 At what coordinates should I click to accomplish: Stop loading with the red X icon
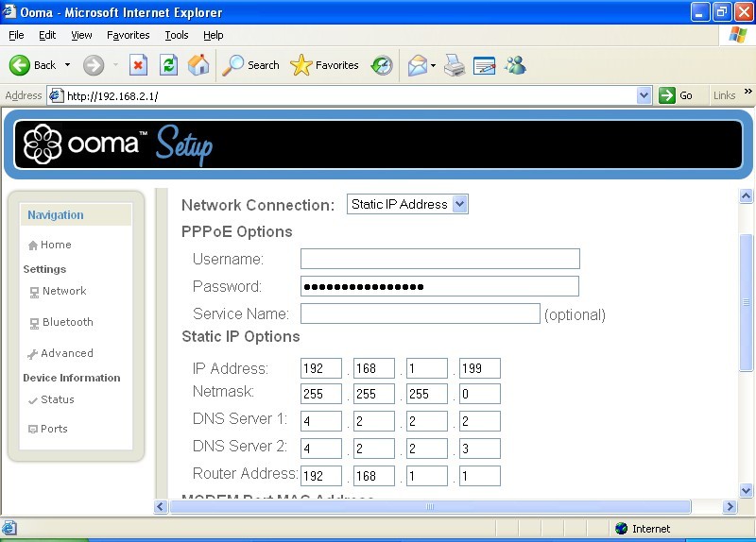click(138, 65)
